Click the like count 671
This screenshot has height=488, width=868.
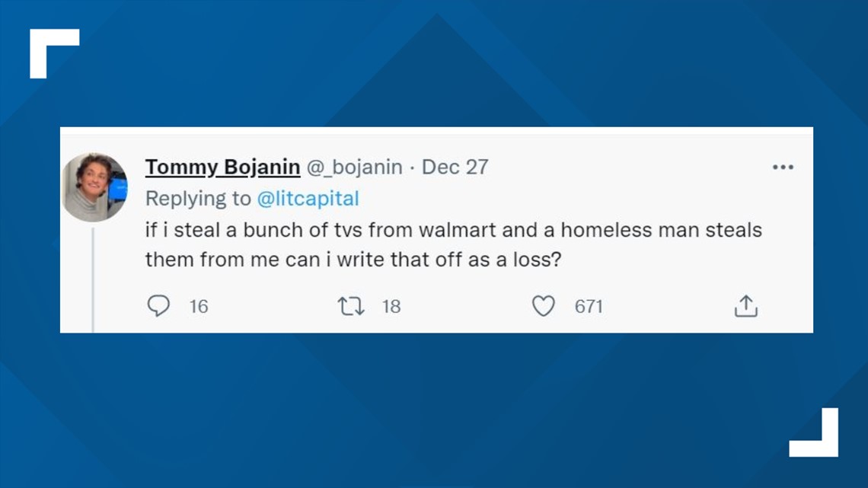[589, 307]
